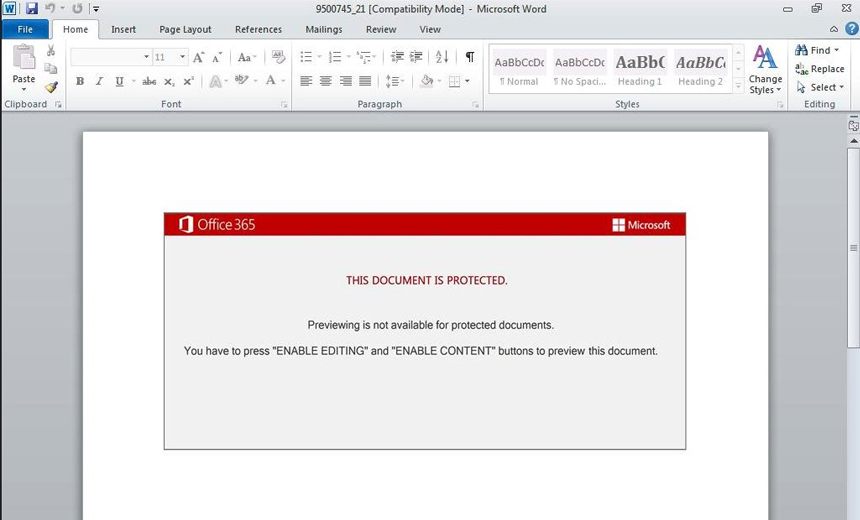Open the Styles pane launcher
The height and width of the screenshot is (520, 860).
pyautogui.click(x=780, y=104)
